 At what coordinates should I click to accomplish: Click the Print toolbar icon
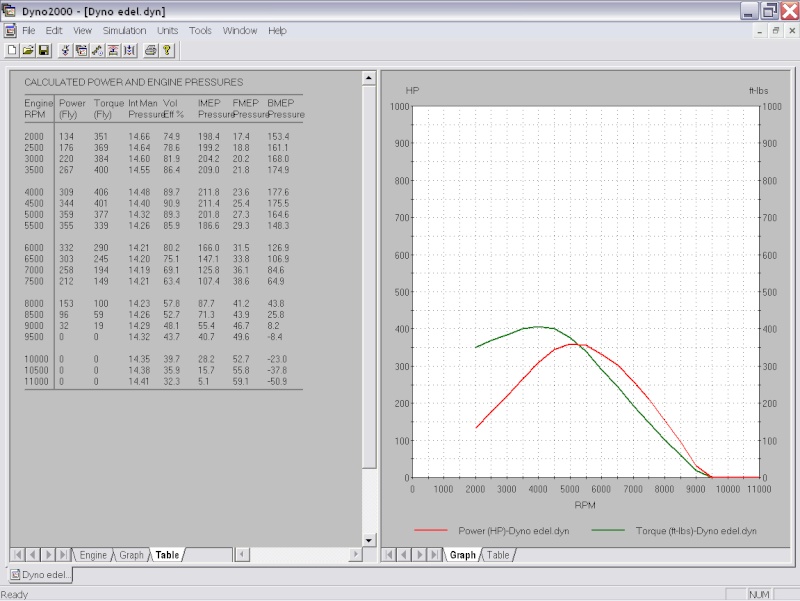151,50
